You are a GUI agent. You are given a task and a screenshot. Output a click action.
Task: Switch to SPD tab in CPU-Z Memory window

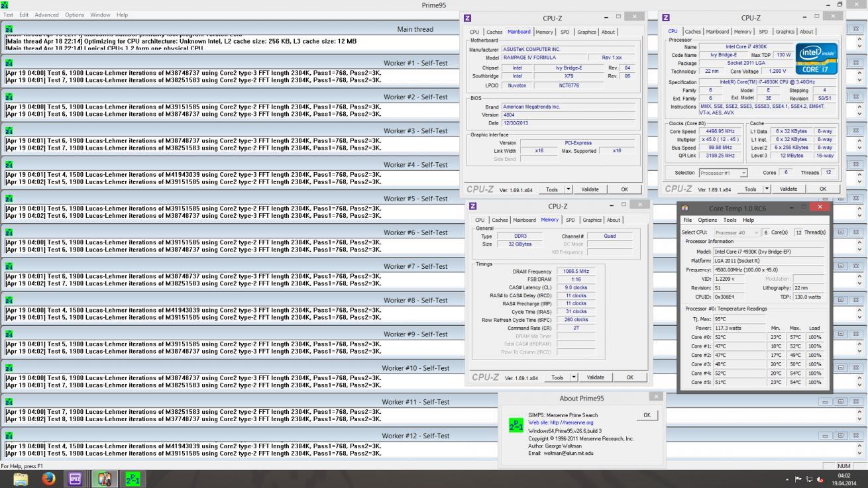pos(570,220)
